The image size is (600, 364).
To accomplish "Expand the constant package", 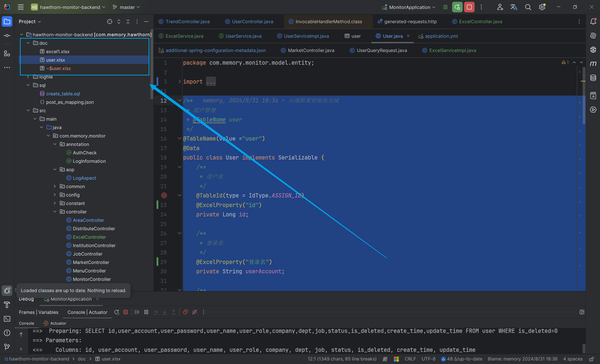I will [x=55, y=203].
